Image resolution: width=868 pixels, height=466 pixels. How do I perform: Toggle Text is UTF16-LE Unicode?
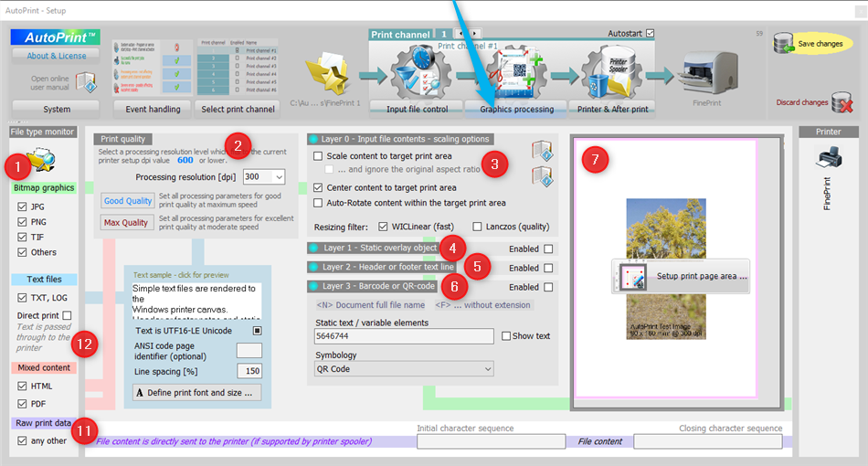coord(257,331)
